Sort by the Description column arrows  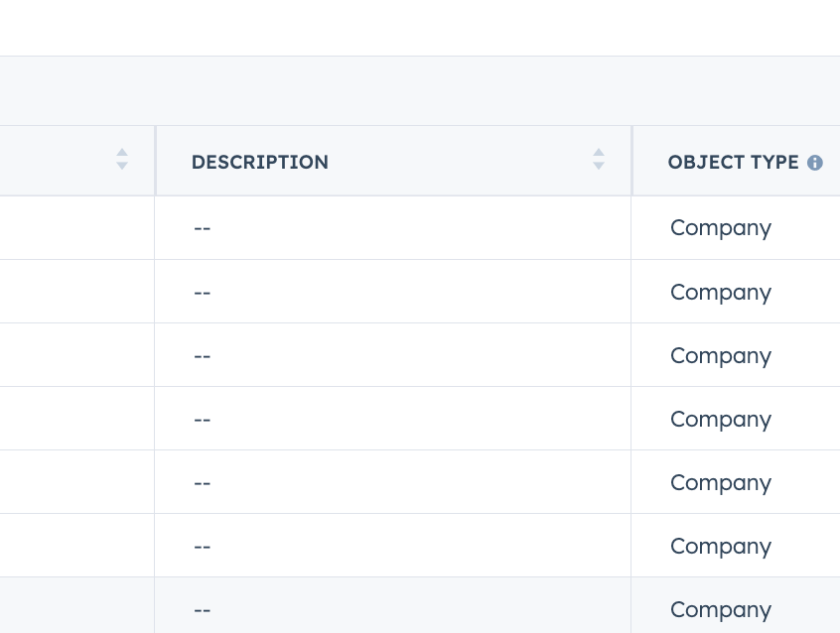click(x=599, y=159)
